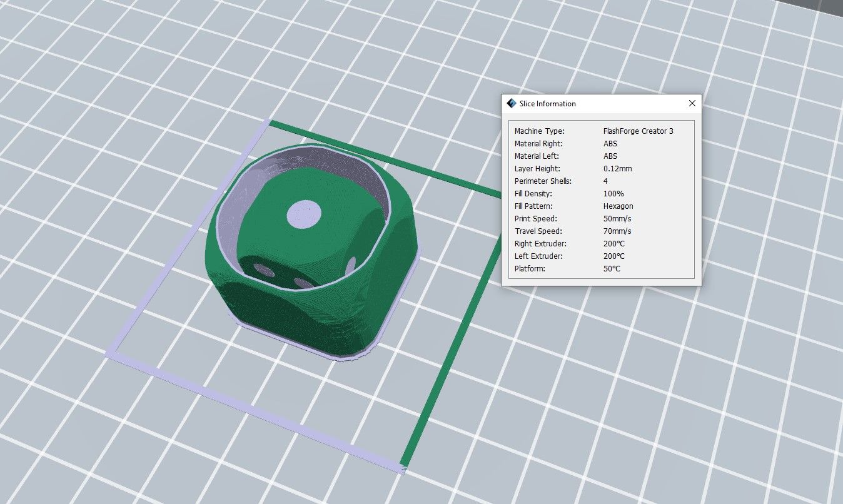The image size is (843, 504).
Task: Select the 0.12mm layer height value
Action: coord(617,169)
